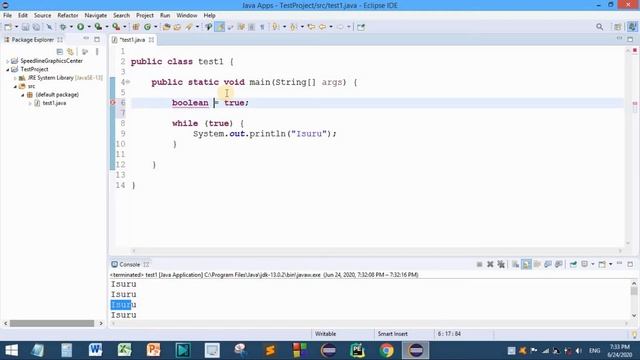Open Google Chrome from taskbar

tap(387, 350)
